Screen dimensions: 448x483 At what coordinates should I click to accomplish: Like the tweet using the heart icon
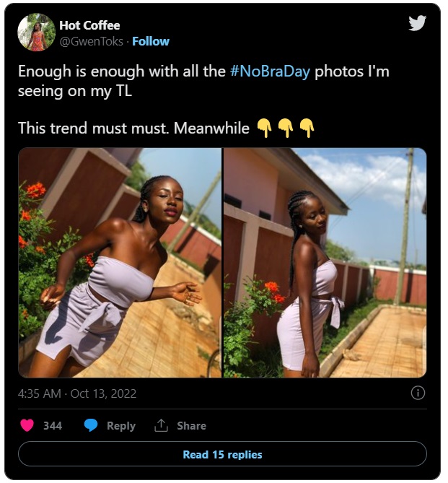(x=27, y=425)
